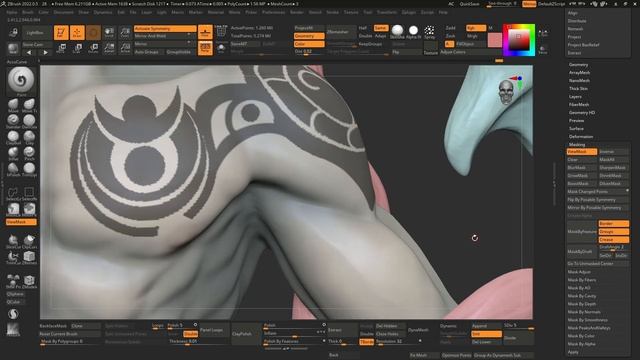Expand the FiberMesh subpalette

tap(579, 104)
